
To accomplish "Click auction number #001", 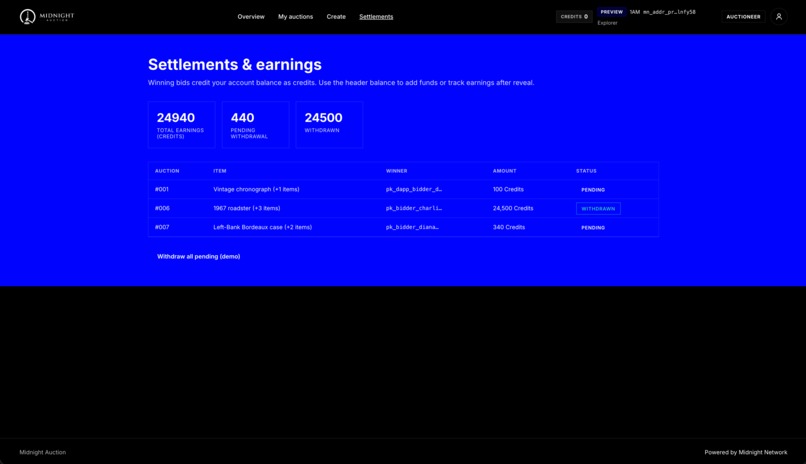I will pos(162,189).
